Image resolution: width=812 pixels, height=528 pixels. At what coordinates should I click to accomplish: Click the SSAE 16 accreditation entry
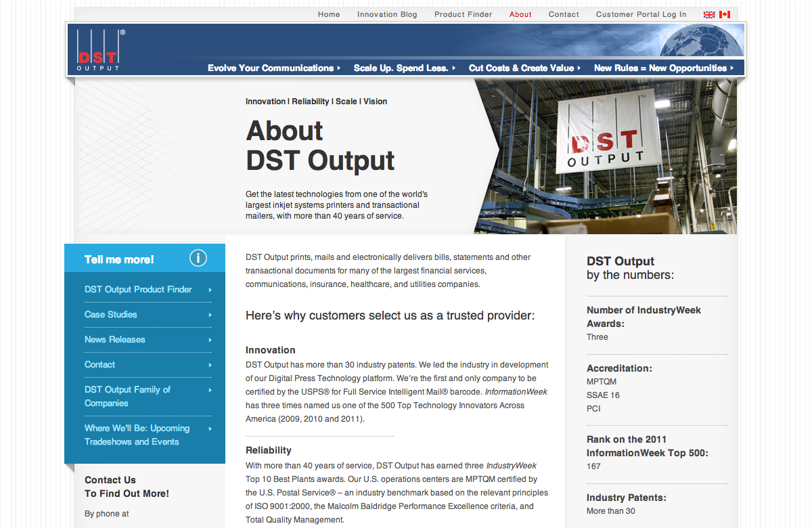(603, 395)
